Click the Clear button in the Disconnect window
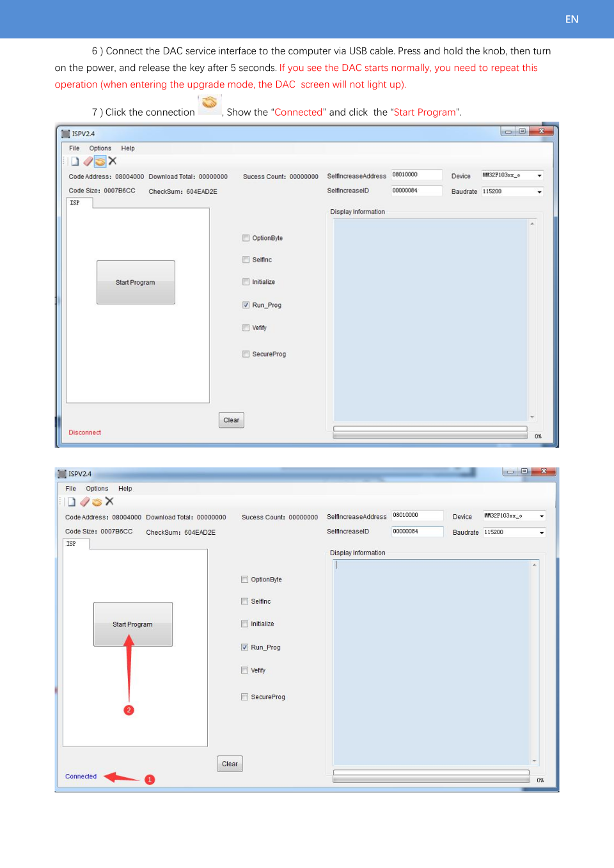The height and width of the screenshot is (868, 614). (231, 420)
